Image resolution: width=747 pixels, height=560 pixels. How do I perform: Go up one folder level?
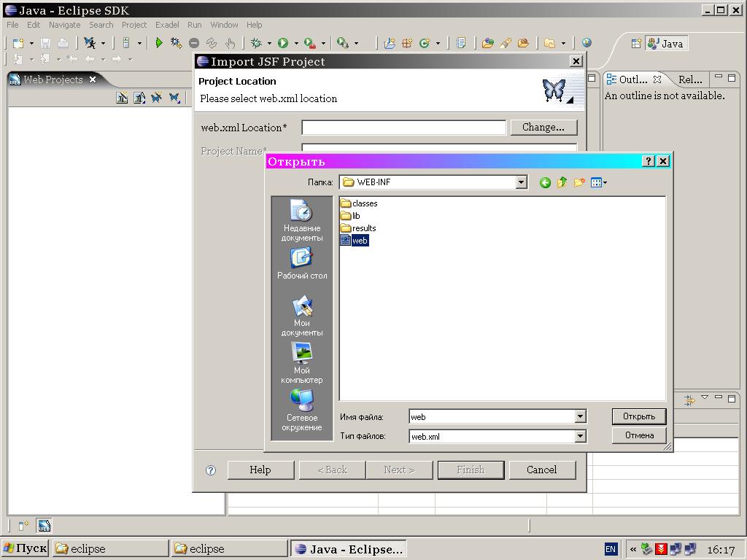(x=562, y=182)
